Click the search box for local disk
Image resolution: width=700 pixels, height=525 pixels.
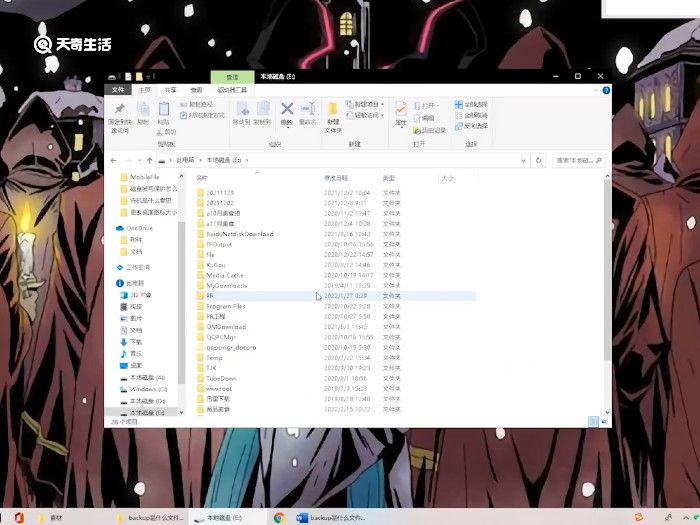point(579,160)
